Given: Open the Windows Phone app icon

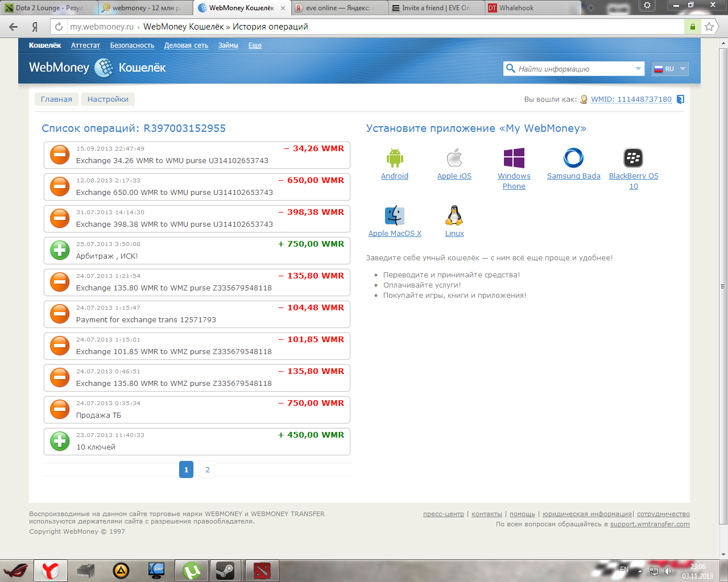Looking at the screenshot, I should point(514,157).
